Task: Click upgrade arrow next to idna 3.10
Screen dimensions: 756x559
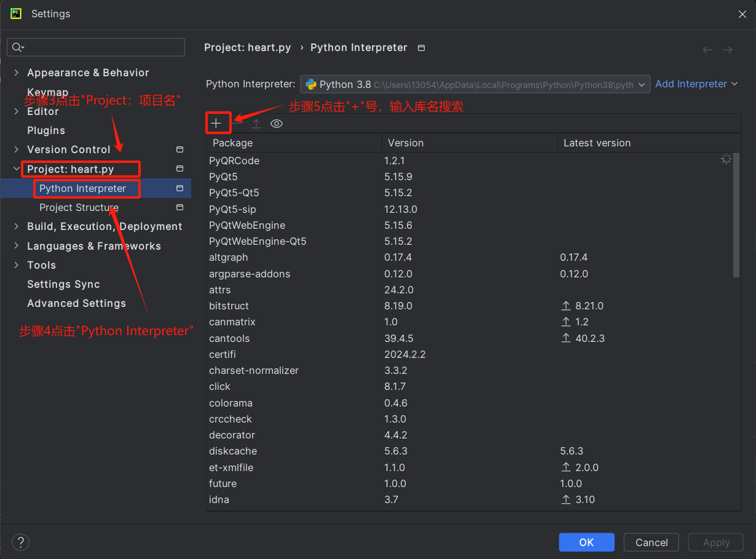Action: [566, 499]
